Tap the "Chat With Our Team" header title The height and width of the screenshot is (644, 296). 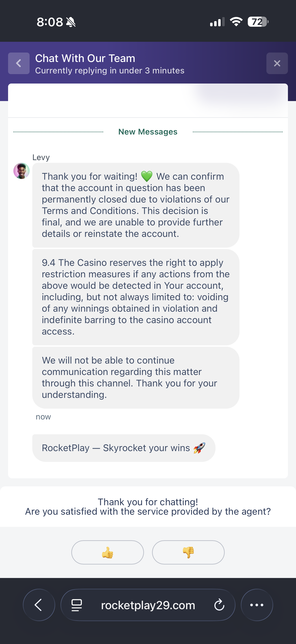click(x=85, y=58)
